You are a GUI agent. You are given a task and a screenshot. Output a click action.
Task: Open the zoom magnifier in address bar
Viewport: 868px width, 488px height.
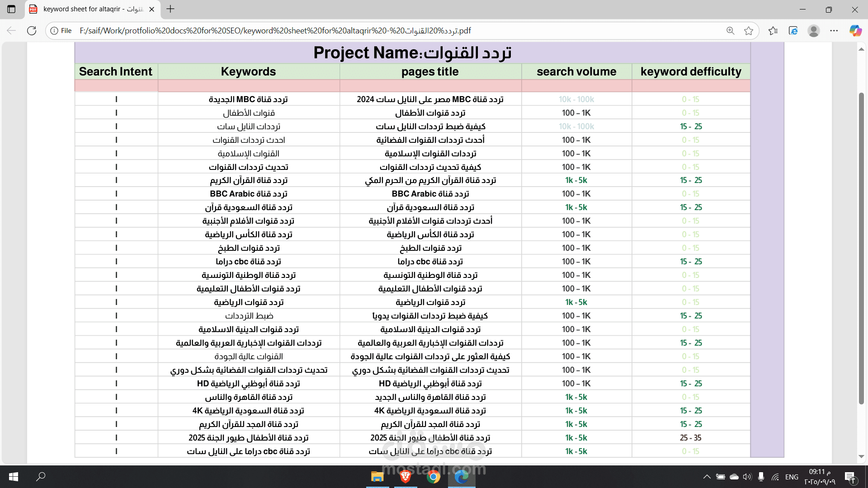pos(730,31)
